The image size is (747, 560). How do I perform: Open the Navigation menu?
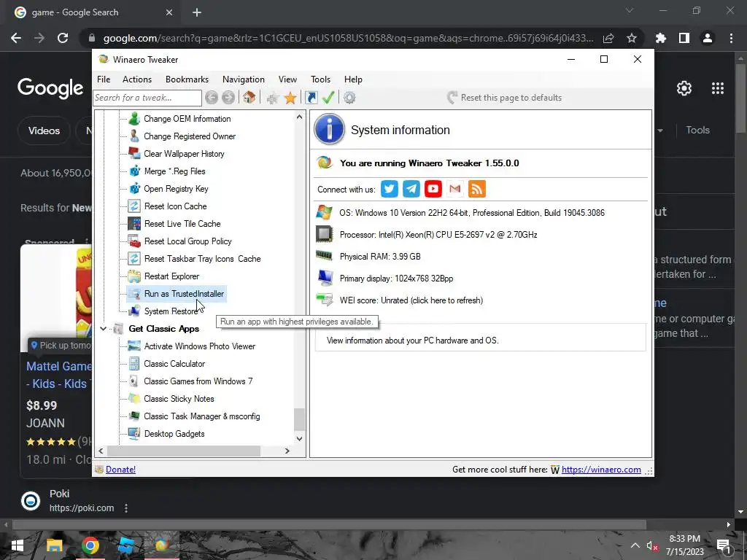click(x=244, y=79)
